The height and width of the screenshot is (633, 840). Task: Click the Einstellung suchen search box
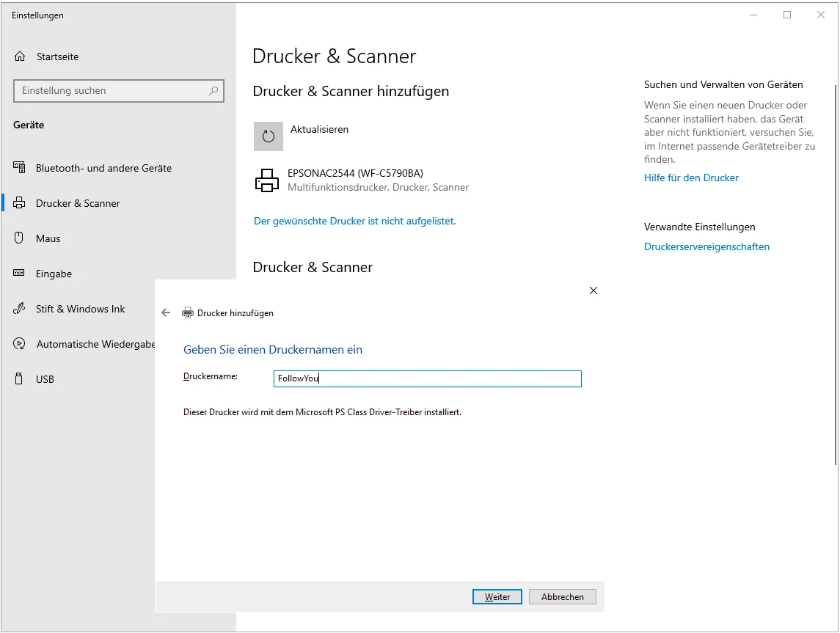(110, 91)
